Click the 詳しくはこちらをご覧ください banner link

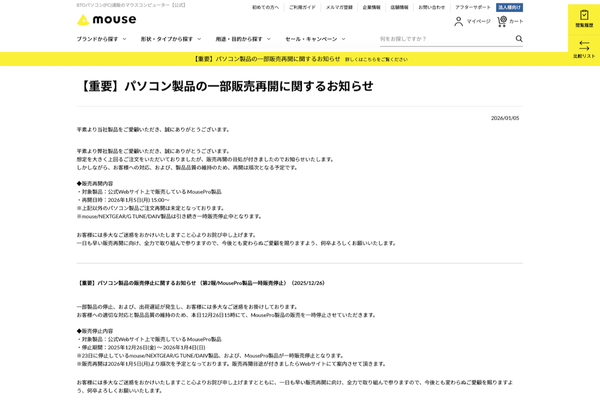(x=376, y=59)
